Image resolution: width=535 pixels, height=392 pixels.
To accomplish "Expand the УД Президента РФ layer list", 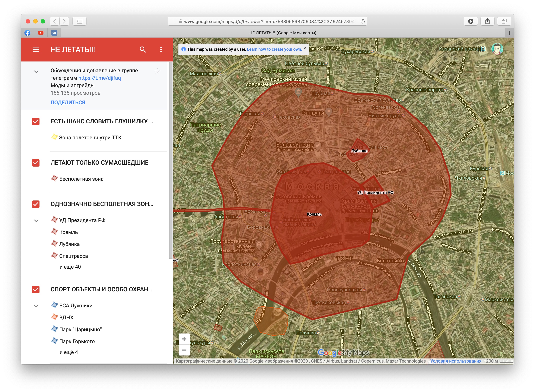I will pos(36,221).
